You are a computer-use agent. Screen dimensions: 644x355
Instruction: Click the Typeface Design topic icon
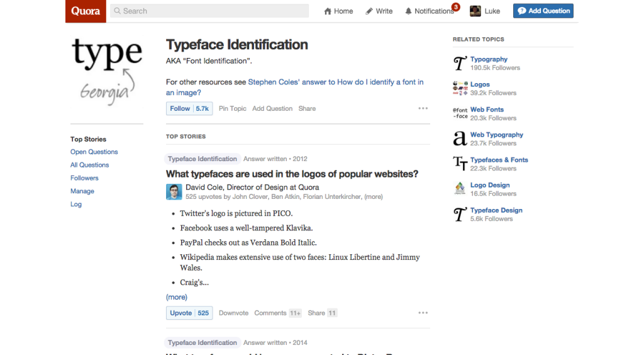point(460,214)
